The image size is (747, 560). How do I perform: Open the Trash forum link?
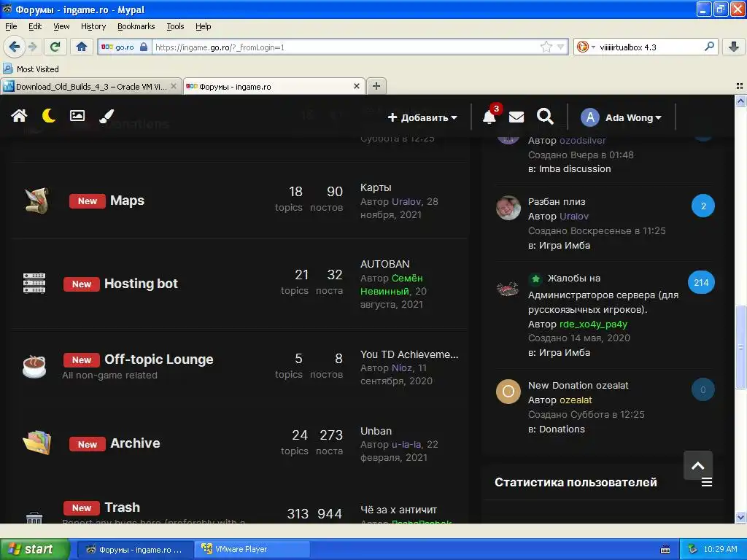coord(123,507)
